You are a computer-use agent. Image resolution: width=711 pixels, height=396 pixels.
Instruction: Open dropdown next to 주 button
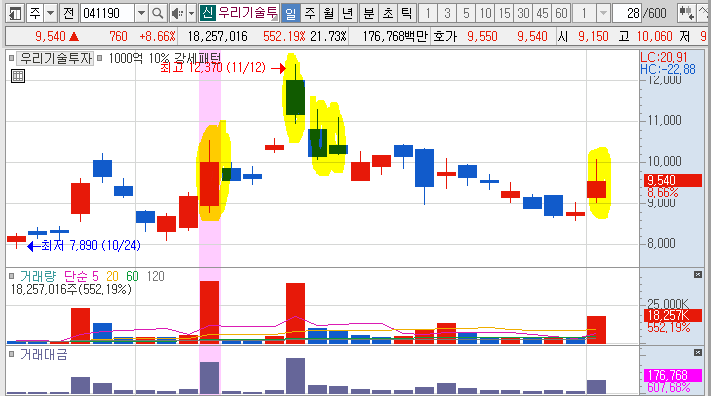point(51,13)
